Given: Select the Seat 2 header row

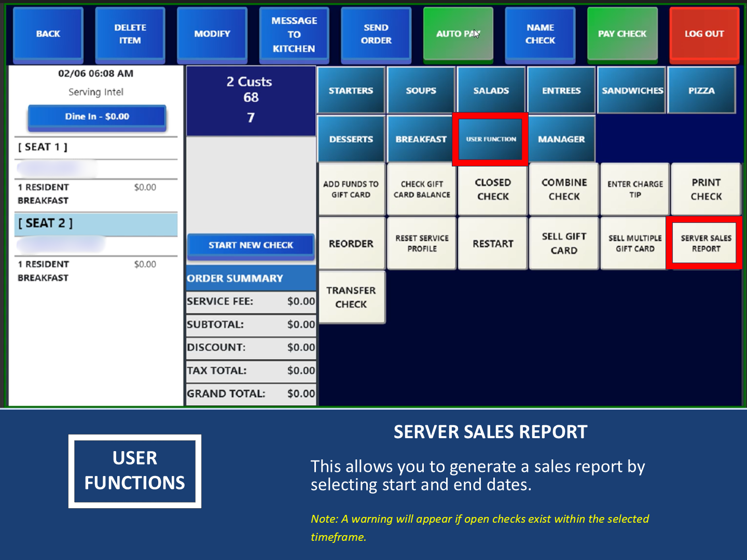Looking at the screenshot, I should (x=96, y=223).
